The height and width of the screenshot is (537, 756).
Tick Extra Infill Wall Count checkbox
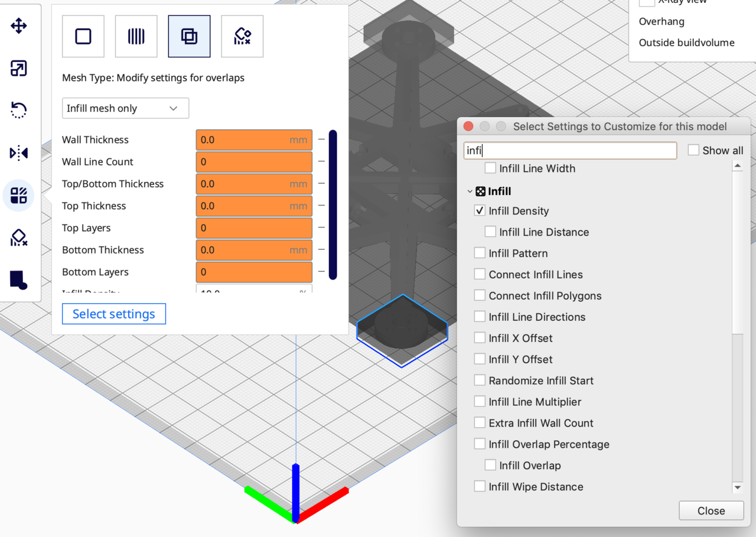[480, 424]
